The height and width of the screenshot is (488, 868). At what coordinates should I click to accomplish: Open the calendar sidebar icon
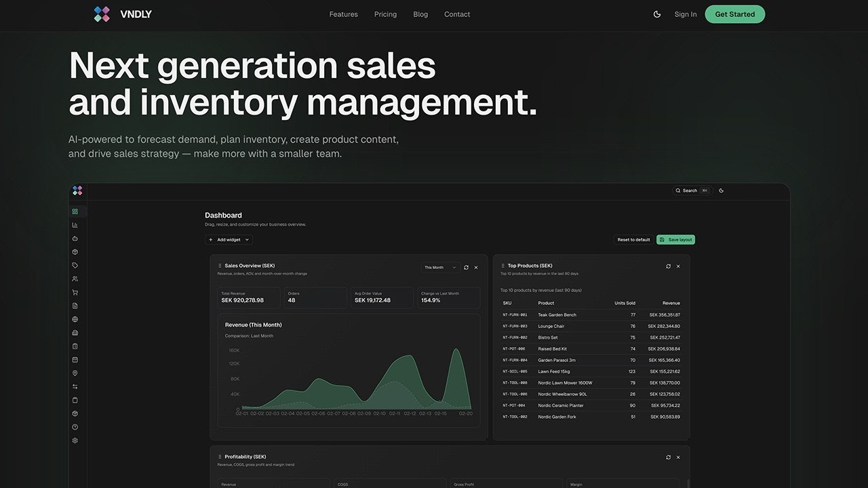coord(75,359)
